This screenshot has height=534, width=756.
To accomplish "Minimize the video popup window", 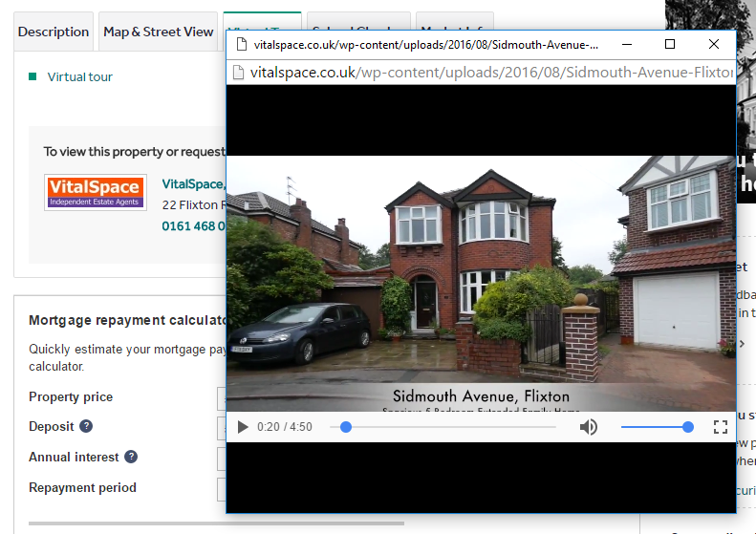I will click(x=627, y=44).
